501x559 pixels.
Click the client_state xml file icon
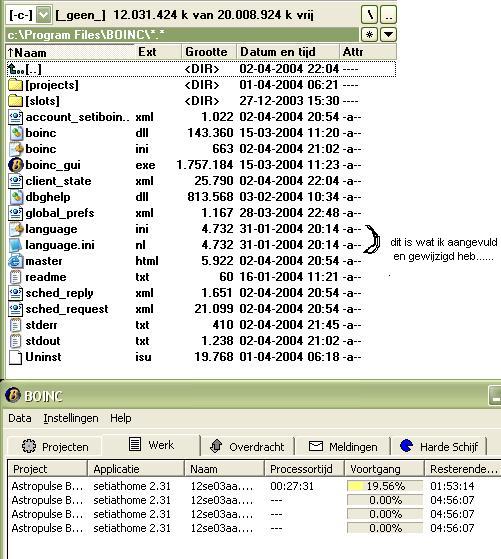[15, 181]
